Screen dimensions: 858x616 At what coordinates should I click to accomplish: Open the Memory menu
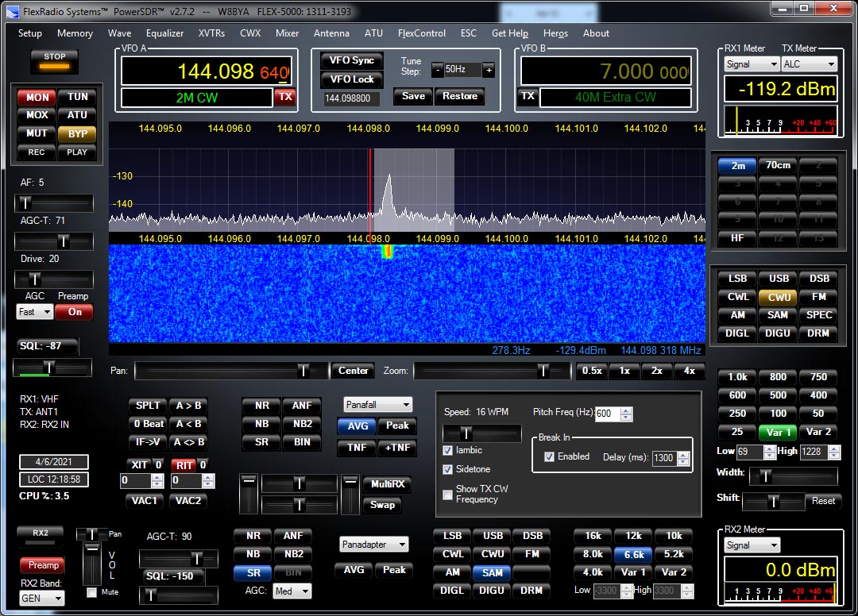75,33
